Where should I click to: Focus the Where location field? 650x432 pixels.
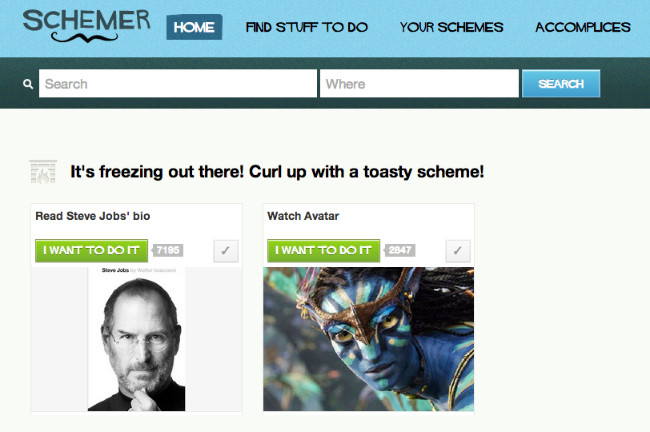tap(419, 84)
